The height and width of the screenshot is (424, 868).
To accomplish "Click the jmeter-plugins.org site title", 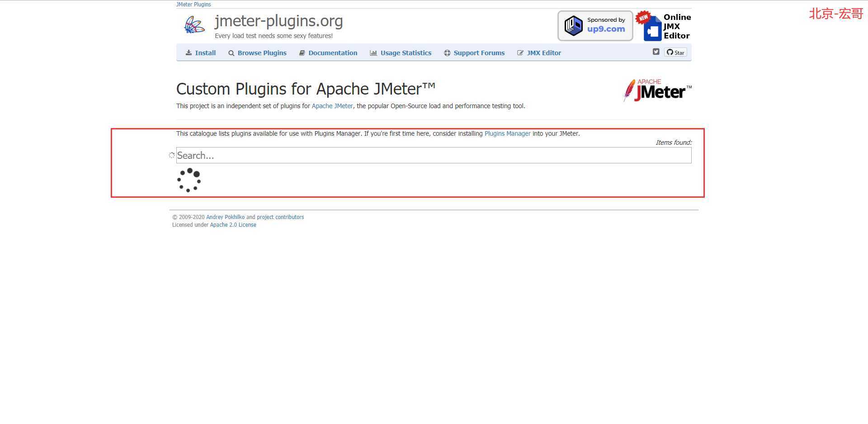I will click(278, 21).
